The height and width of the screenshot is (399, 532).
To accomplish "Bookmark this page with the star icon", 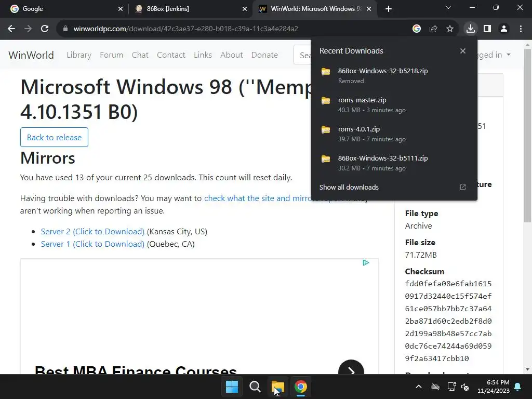I will pyautogui.click(x=450, y=29).
